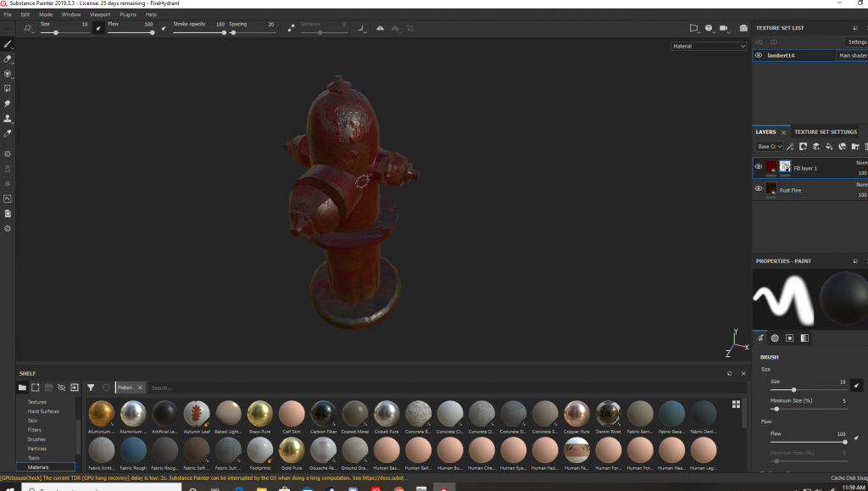
Task: Adjust the Spacing slider
Action: pyautogui.click(x=252, y=33)
